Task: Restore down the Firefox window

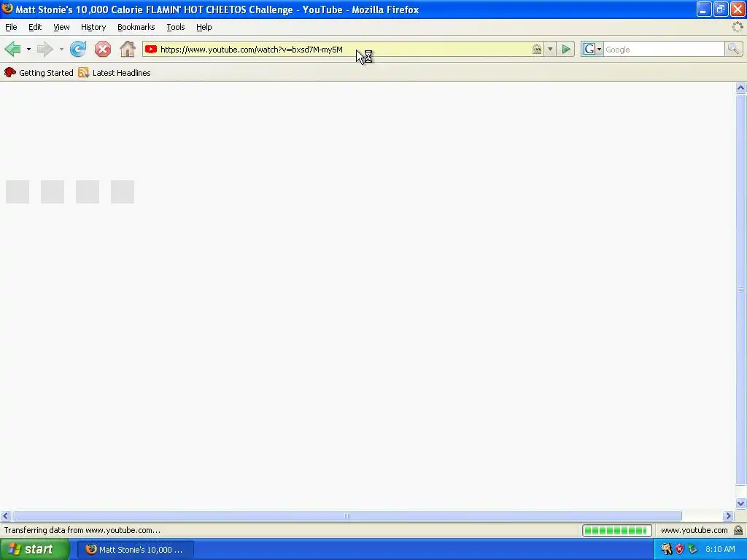Action: point(720,9)
